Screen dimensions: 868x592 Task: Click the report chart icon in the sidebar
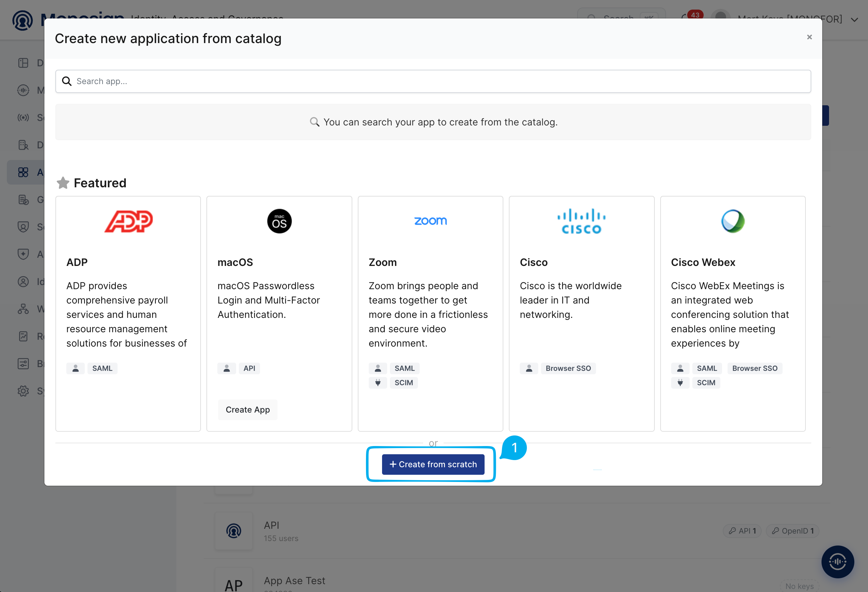[x=23, y=336]
